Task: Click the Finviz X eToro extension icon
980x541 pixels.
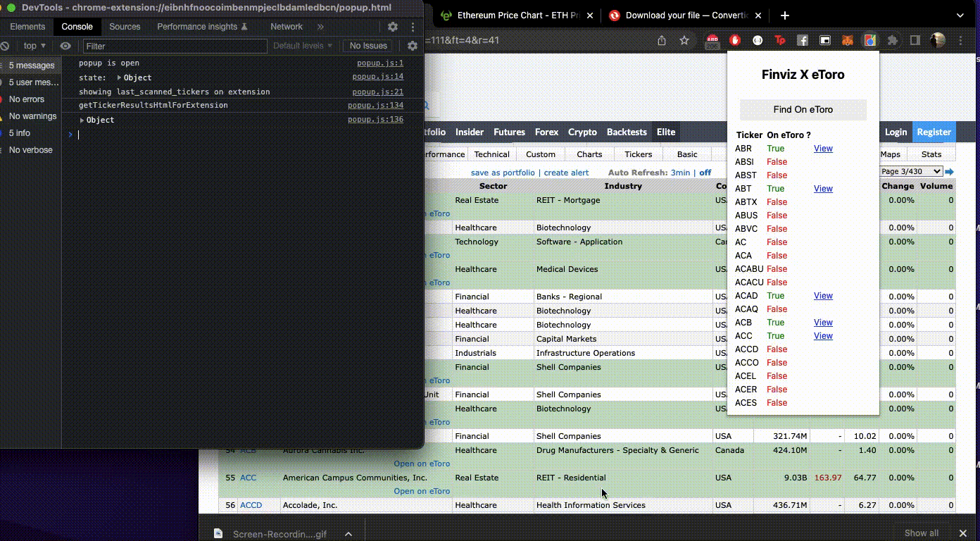Action: coord(870,40)
